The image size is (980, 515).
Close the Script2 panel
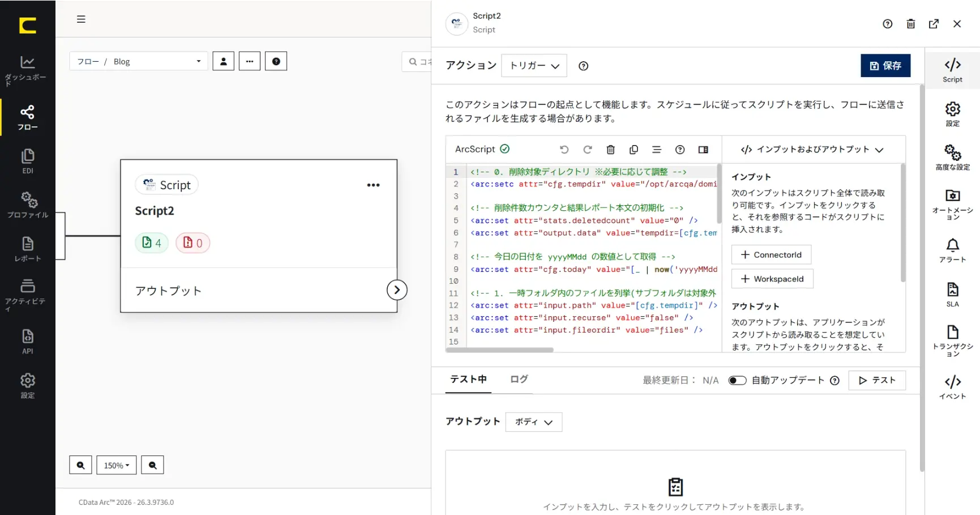click(x=957, y=24)
